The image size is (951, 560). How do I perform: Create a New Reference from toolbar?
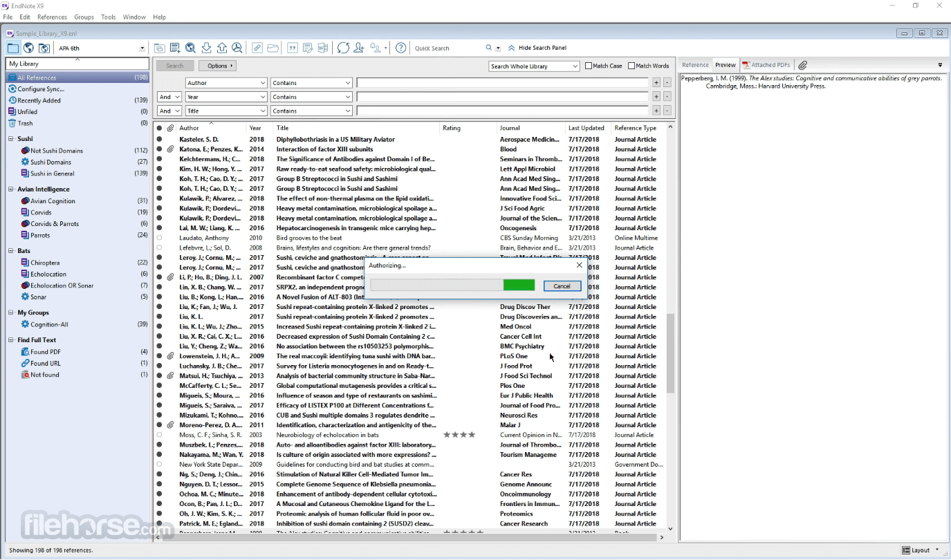pos(175,48)
